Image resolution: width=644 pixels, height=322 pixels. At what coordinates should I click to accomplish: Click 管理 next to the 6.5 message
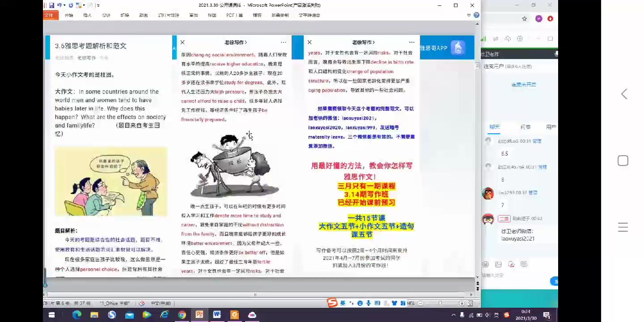coord(537,141)
